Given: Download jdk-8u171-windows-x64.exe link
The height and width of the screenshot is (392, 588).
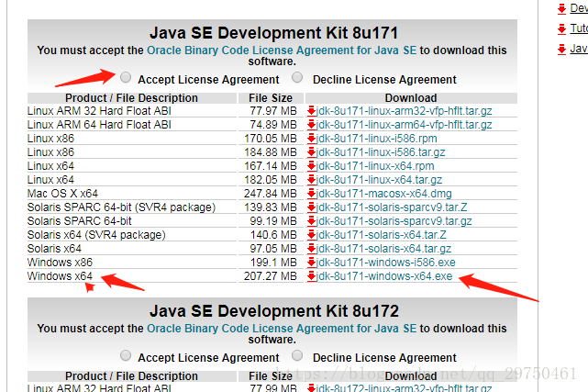Looking at the screenshot, I should click(384, 276).
